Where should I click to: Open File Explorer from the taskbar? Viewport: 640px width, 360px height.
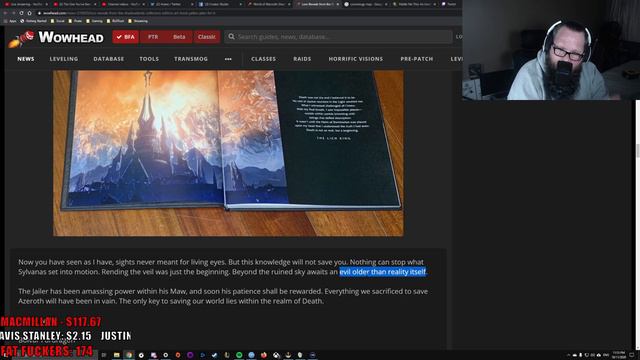pos(117,355)
